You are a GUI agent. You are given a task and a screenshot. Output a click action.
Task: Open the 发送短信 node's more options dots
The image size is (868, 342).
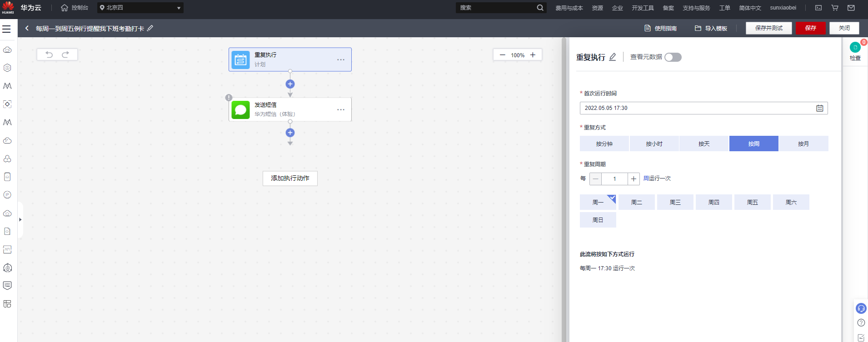(341, 110)
